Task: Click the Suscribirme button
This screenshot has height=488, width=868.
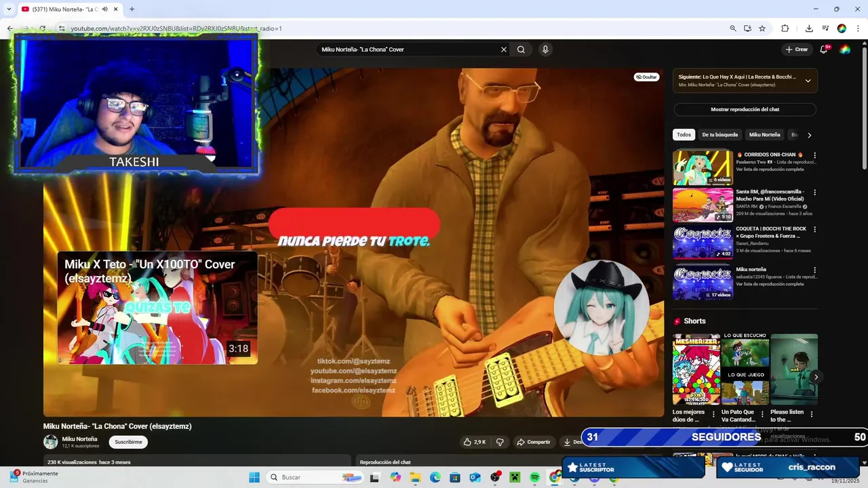Action: [128, 442]
